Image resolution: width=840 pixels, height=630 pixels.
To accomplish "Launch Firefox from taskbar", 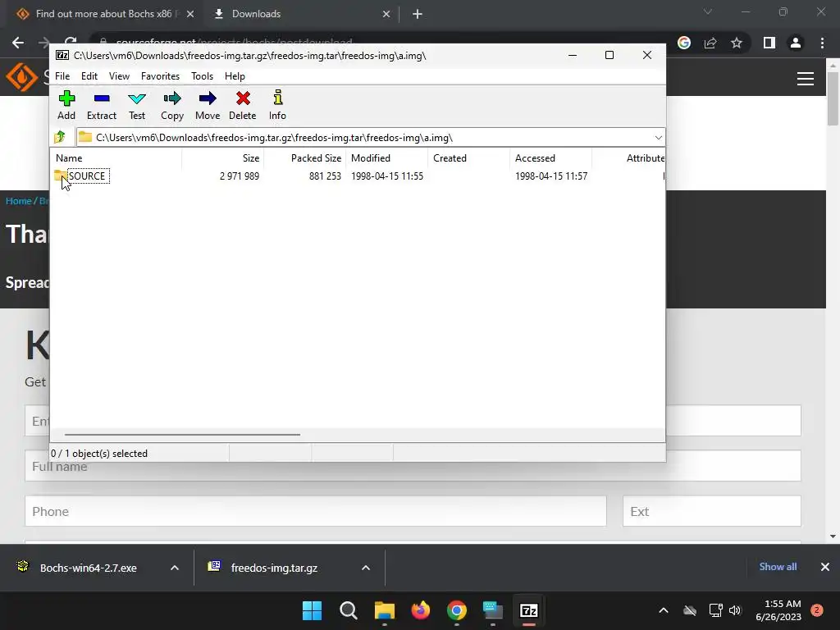I will (421, 610).
